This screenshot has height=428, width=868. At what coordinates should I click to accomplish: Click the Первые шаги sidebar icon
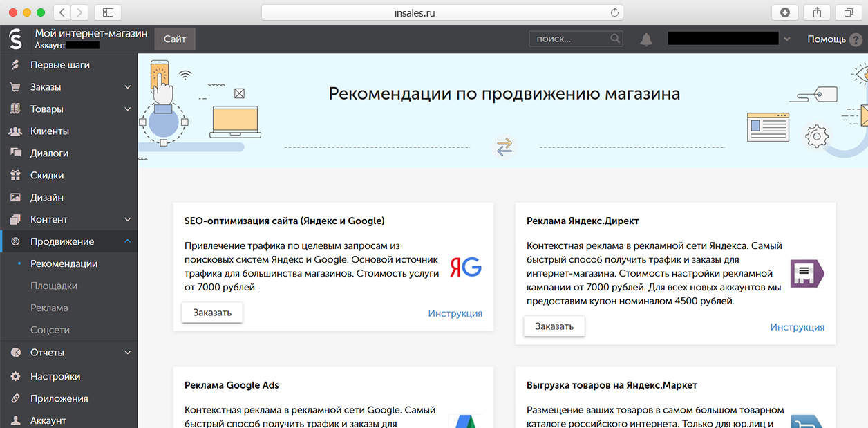[x=15, y=65]
